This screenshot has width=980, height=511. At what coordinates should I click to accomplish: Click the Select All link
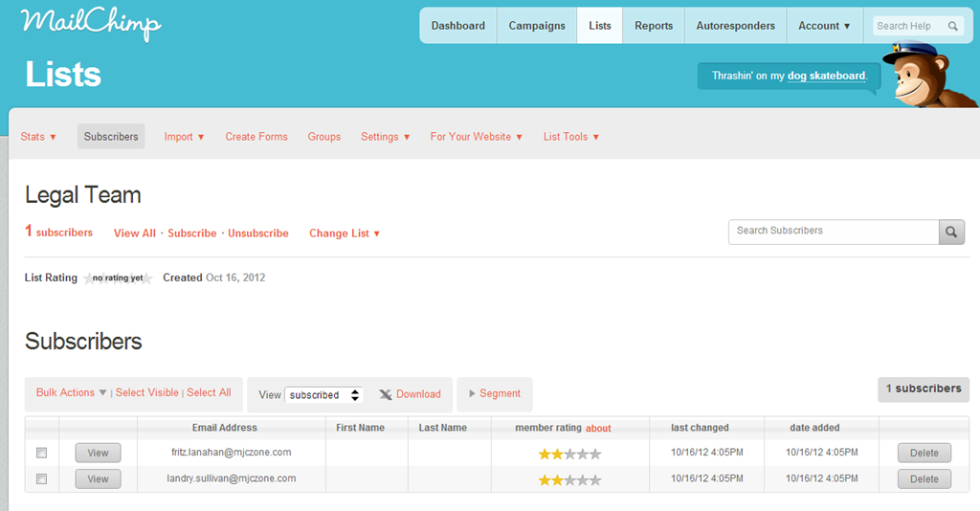point(209,392)
